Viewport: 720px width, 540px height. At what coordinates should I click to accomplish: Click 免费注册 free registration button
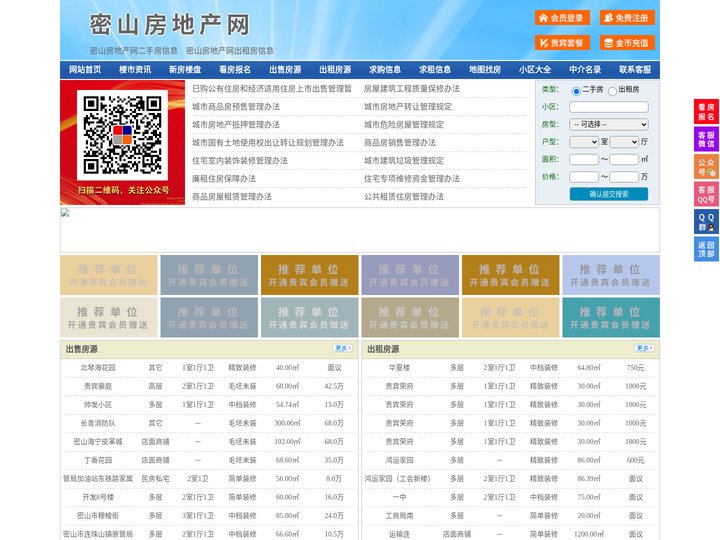627,18
